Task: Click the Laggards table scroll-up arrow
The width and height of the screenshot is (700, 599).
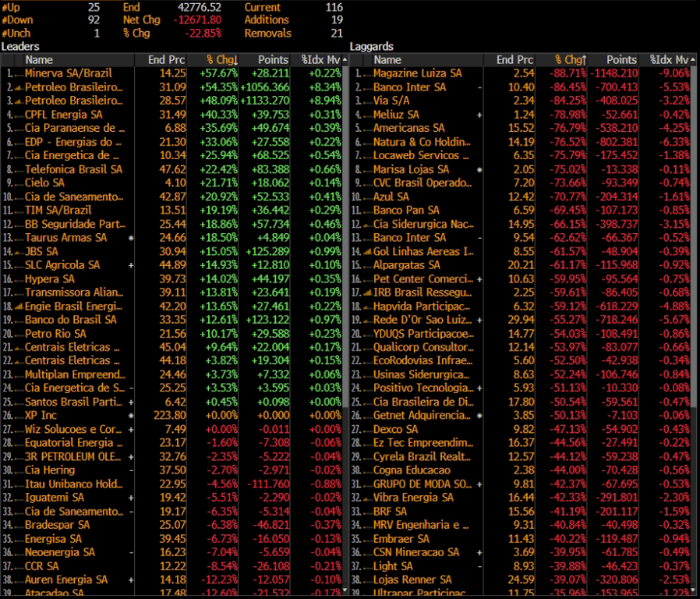Action: tap(693, 59)
